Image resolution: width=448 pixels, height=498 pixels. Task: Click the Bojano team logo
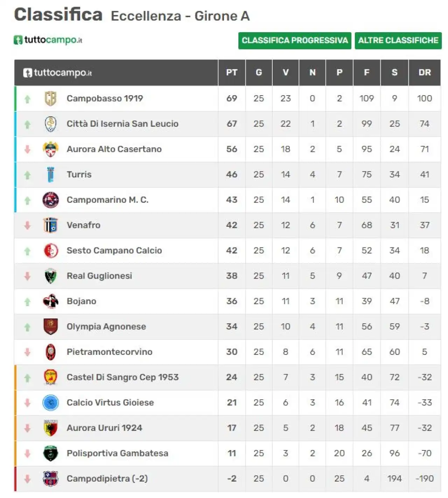50,301
